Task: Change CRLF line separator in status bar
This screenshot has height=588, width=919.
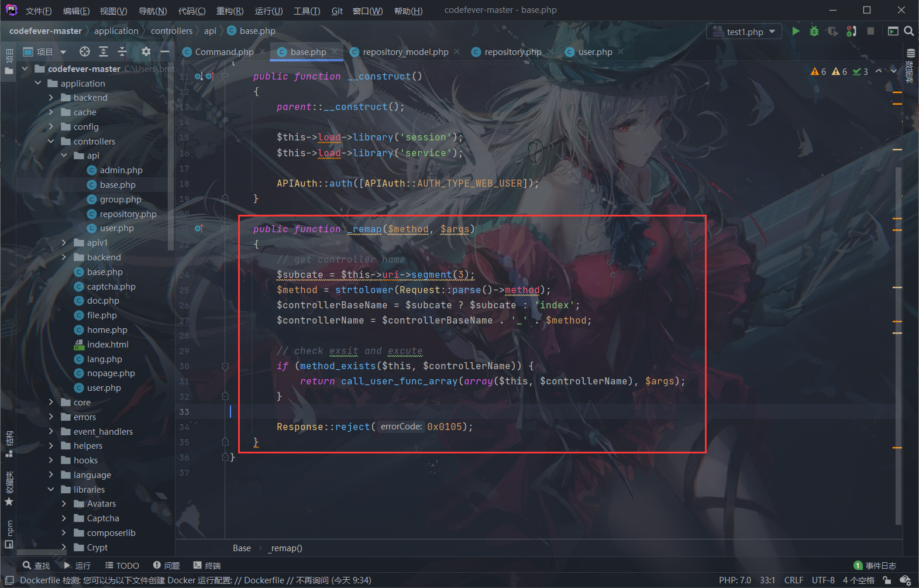Action: pyautogui.click(x=794, y=580)
